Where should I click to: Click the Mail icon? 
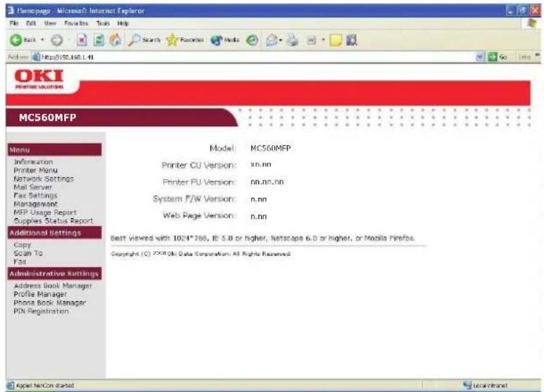pyautogui.click(x=272, y=40)
